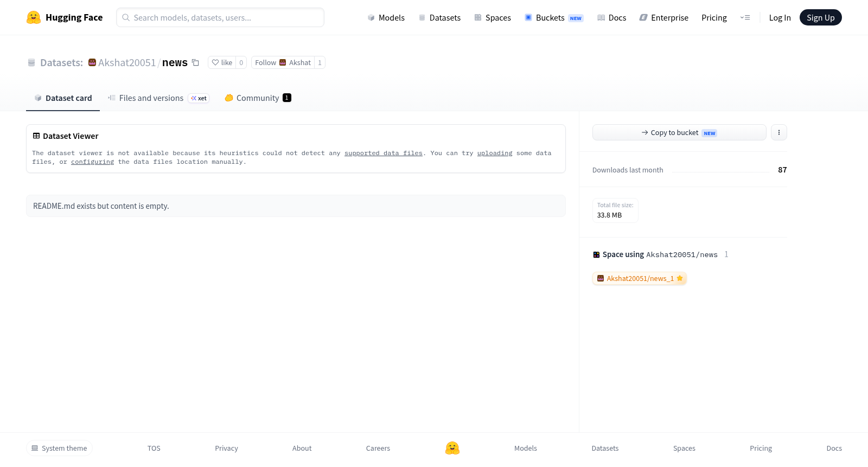This screenshot has height=467, width=868.
Task: Click the datasets stack icon beside the Datasets: heading
Action: point(31,62)
